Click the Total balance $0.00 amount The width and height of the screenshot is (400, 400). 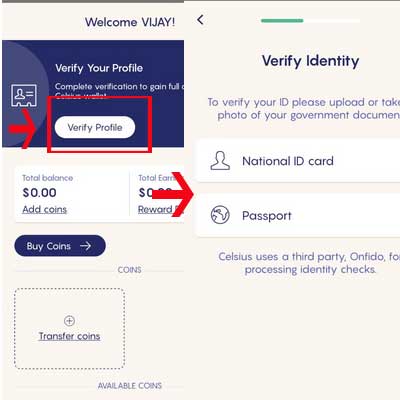click(x=39, y=193)
